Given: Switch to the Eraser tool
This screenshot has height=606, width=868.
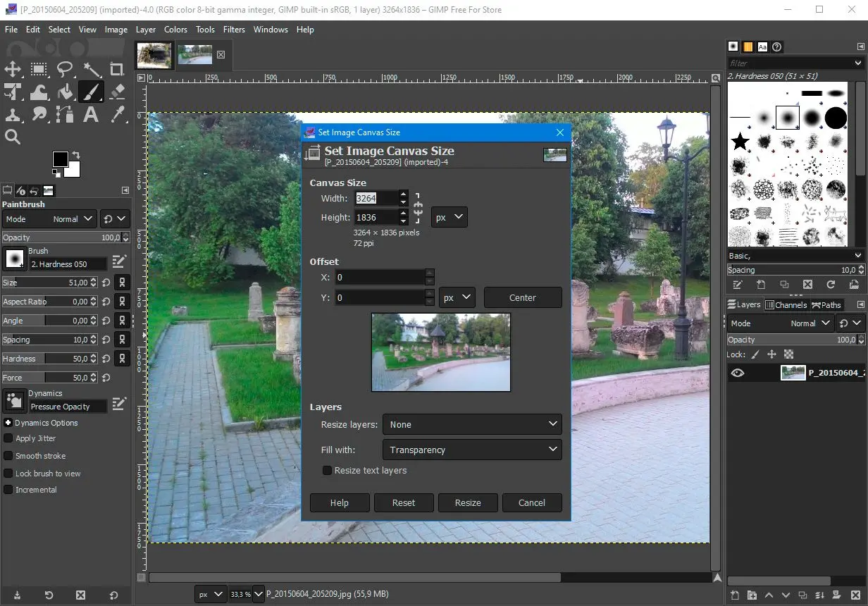Looking at the screenshot, I should click(x=117, y=92).
